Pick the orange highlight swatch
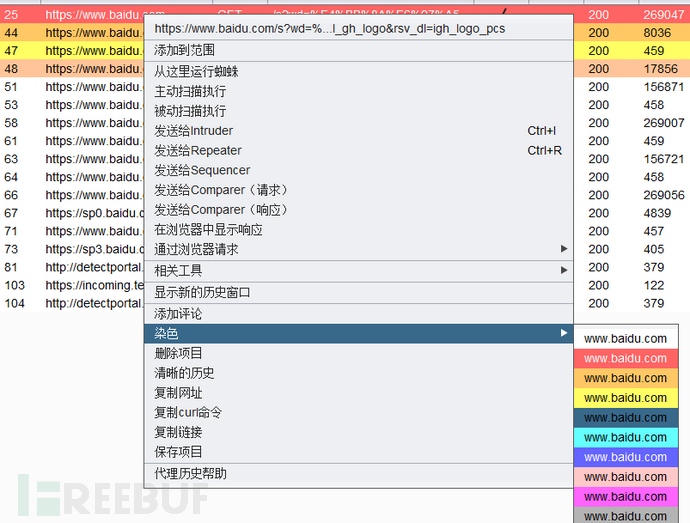This screenshot has height=523, width=690. [626, 378]
